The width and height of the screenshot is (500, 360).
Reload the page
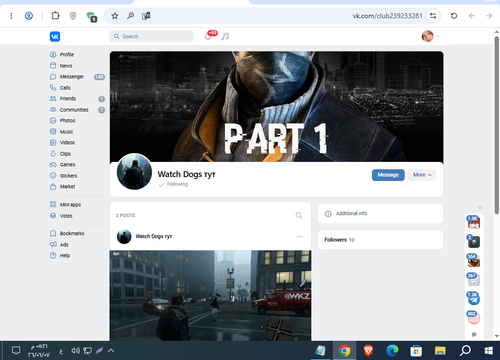(454, 16)
